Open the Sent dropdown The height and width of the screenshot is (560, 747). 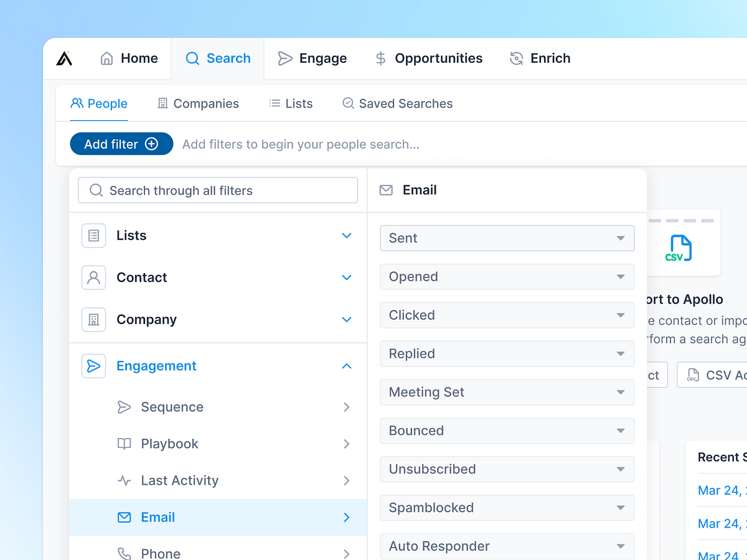507,238
